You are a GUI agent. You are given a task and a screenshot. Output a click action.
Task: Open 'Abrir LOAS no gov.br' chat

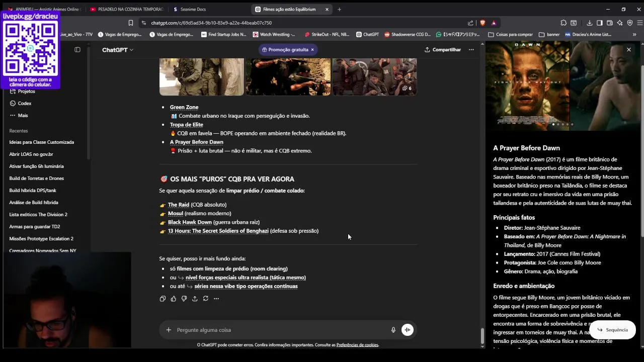(x=31, y=154)
